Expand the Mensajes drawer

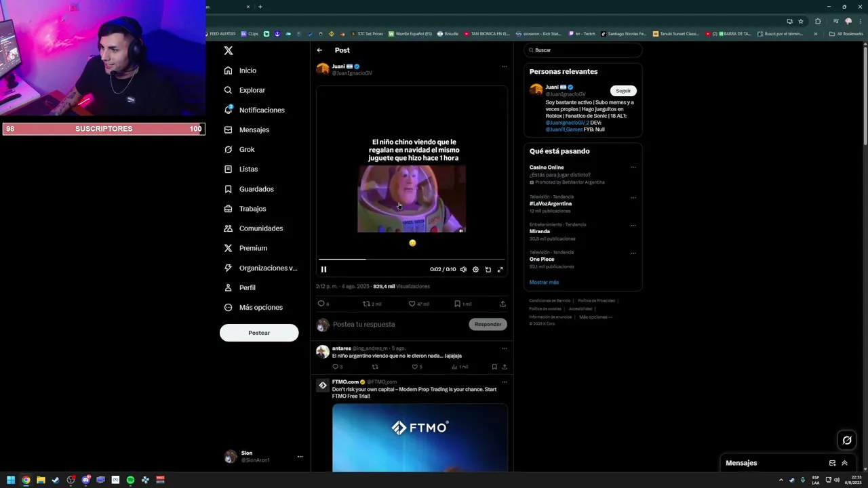844,463
